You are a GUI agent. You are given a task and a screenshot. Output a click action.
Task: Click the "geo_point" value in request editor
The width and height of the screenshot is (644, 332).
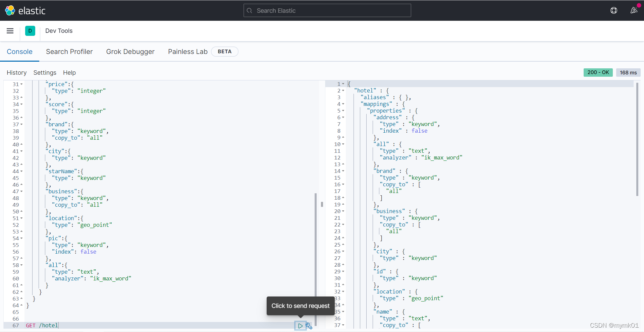point(95,225)
